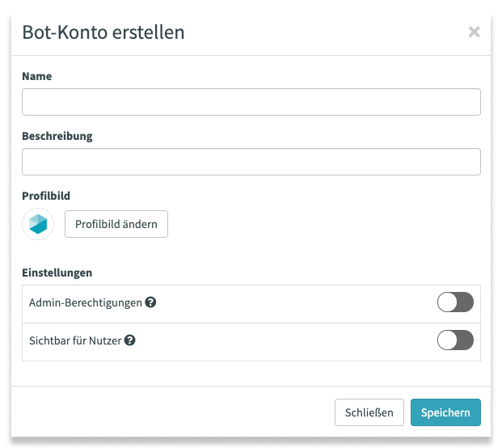Click the Name field label
The width and height of the screenshot is (502, 448).
click(x=37, y=76)
